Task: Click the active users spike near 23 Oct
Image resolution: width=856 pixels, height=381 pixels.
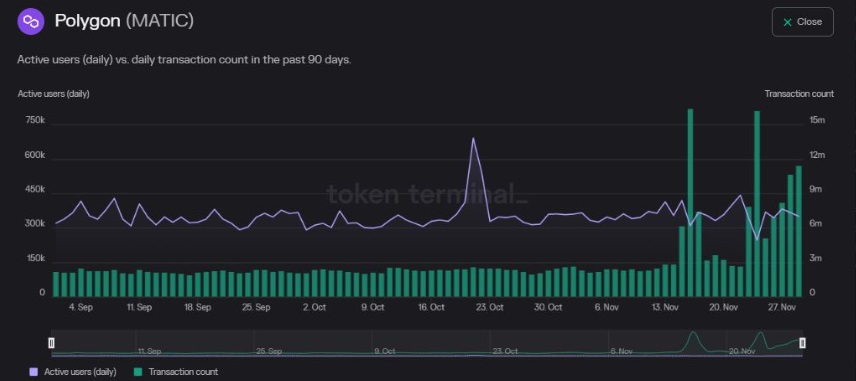Action: 473,139
